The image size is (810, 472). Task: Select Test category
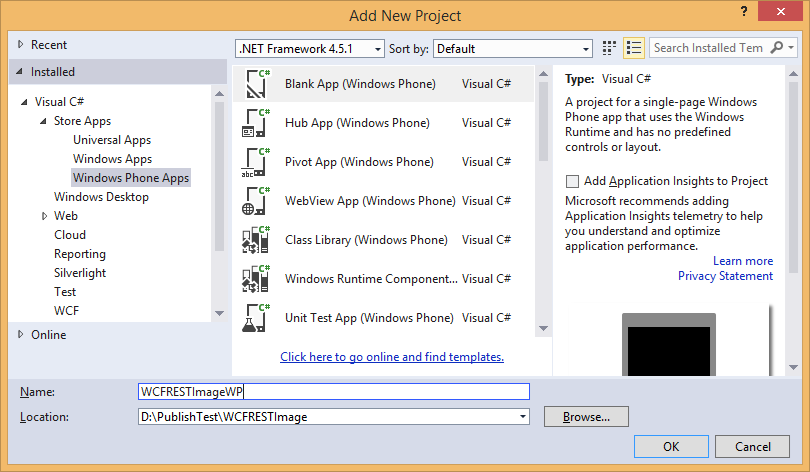point(65,292)
